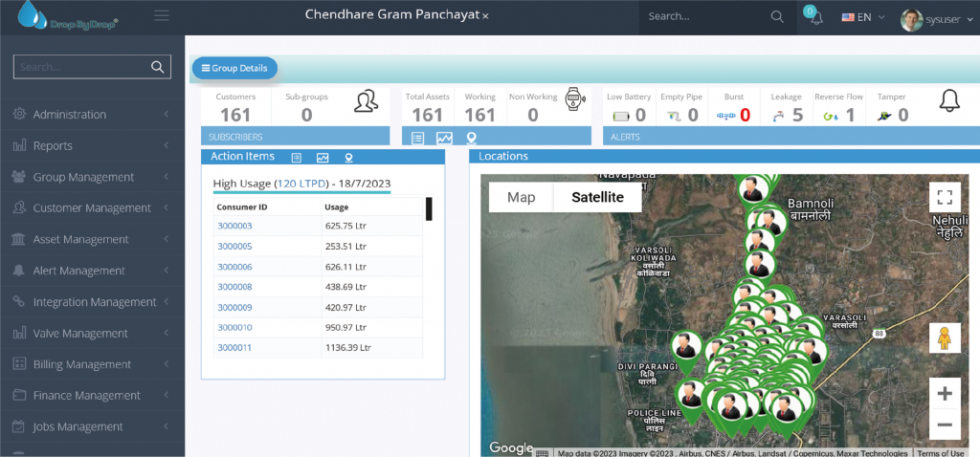Expand the Asset Management sidebar menu
Screen dimensions: 980x457
pyautogui.click(x=80, y=239)
